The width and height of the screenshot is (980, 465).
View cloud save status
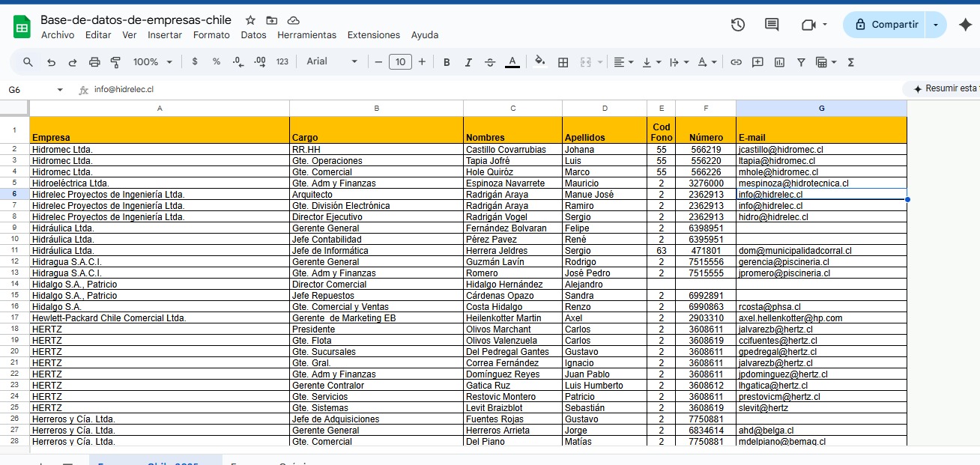tap(293, 20)
